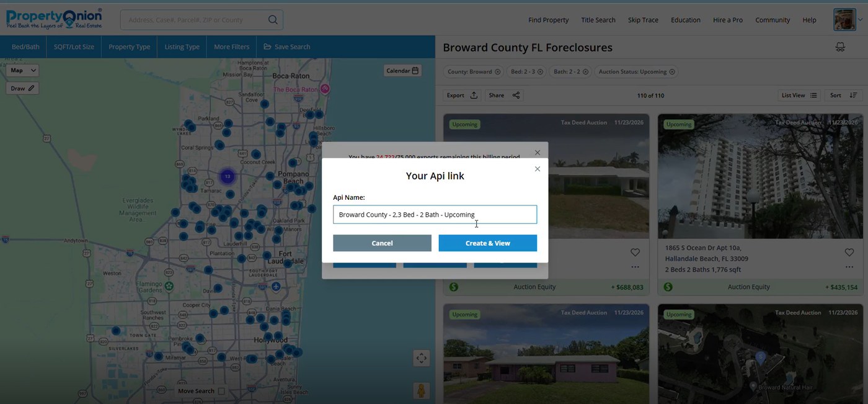
Task: Close the export dialog behind
Action: coord(538,152)
